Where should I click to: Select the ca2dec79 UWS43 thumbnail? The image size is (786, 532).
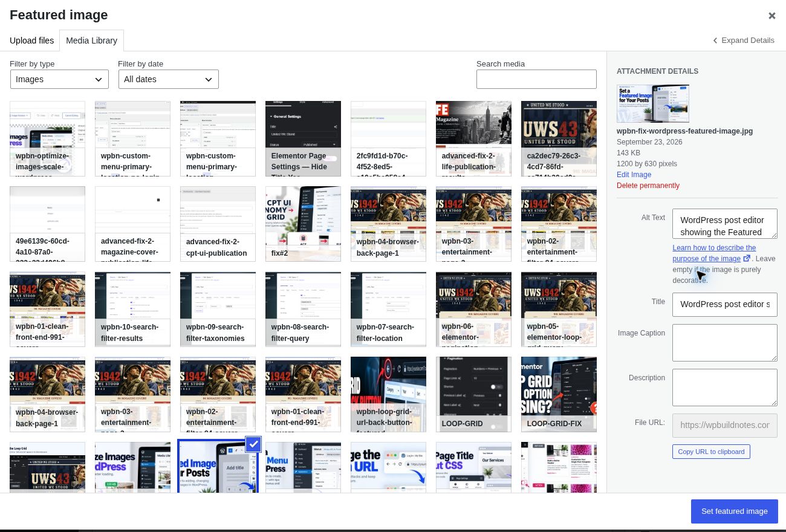tap(559, 138)
